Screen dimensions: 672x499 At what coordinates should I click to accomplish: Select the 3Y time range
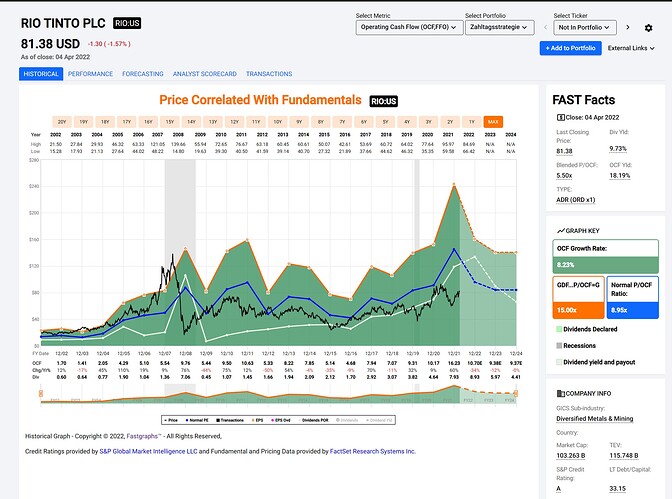429,122
